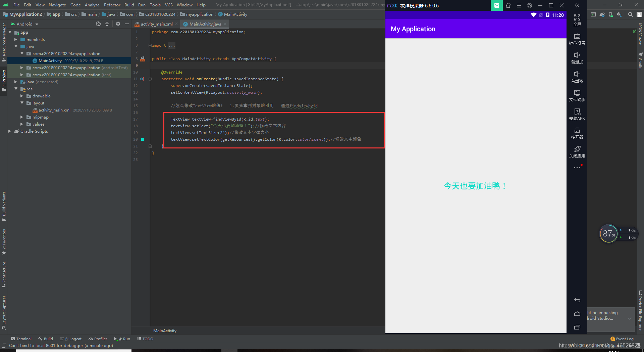The image size is (644, 352).
Task: Open SDK Manager toolbar icon
Action: pos(619,14)
